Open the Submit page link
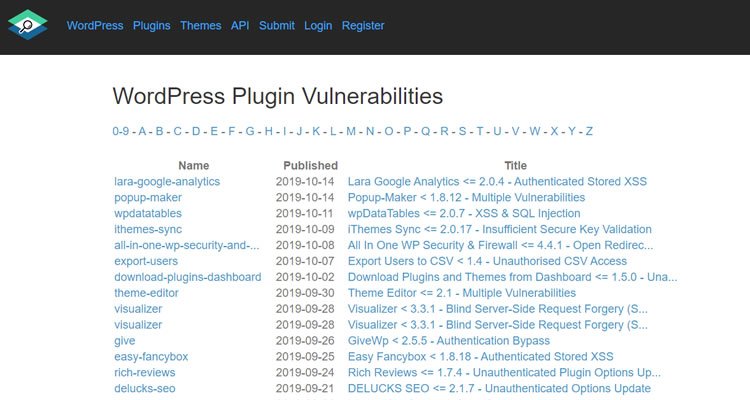750x400 pixels. [276, 26]
